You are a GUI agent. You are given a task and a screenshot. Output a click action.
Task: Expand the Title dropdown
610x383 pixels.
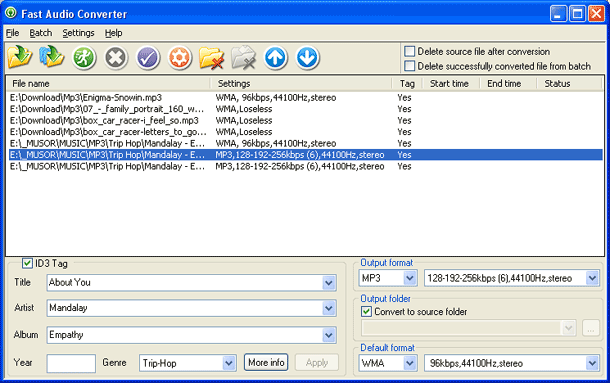pos(329,283)
